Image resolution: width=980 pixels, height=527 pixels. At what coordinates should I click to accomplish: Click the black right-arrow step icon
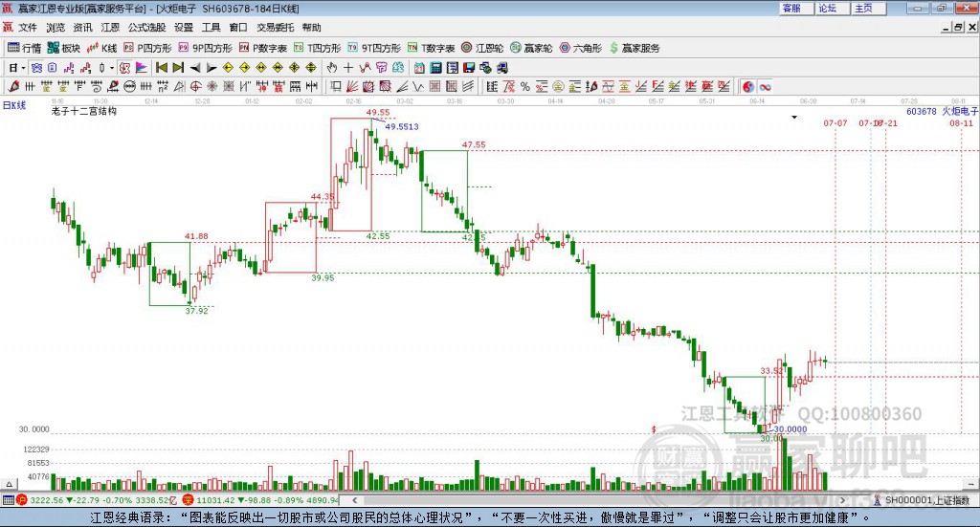point(212,68)
